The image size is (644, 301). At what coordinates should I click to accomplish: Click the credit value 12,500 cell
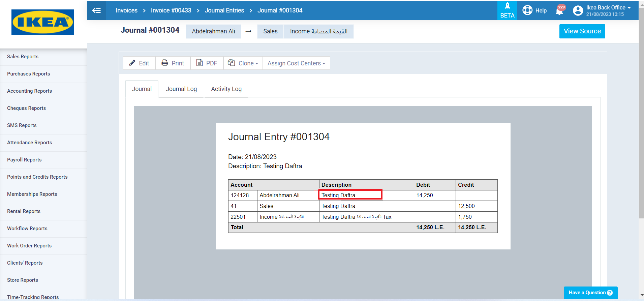[x=477, y=206]
